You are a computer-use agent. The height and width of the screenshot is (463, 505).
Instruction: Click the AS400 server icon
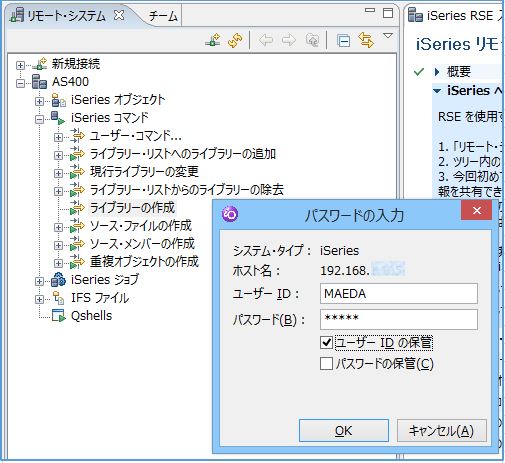point(39,82)
